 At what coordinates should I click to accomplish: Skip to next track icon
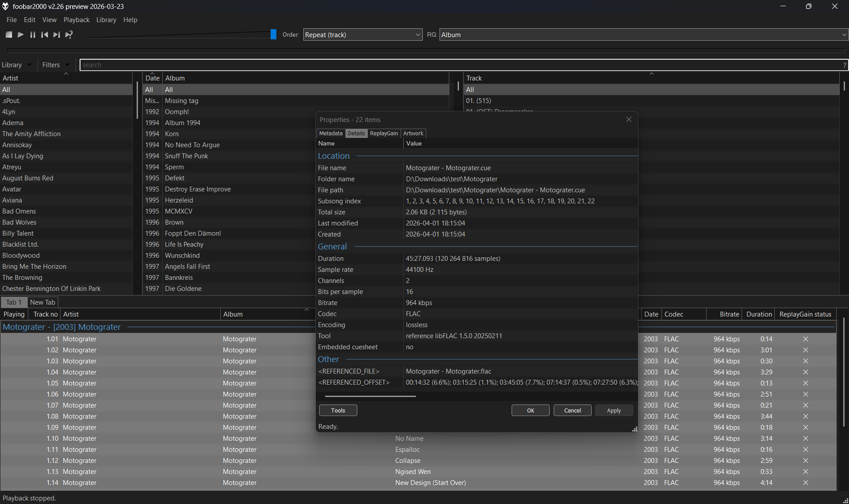click(x=57, y=34)
